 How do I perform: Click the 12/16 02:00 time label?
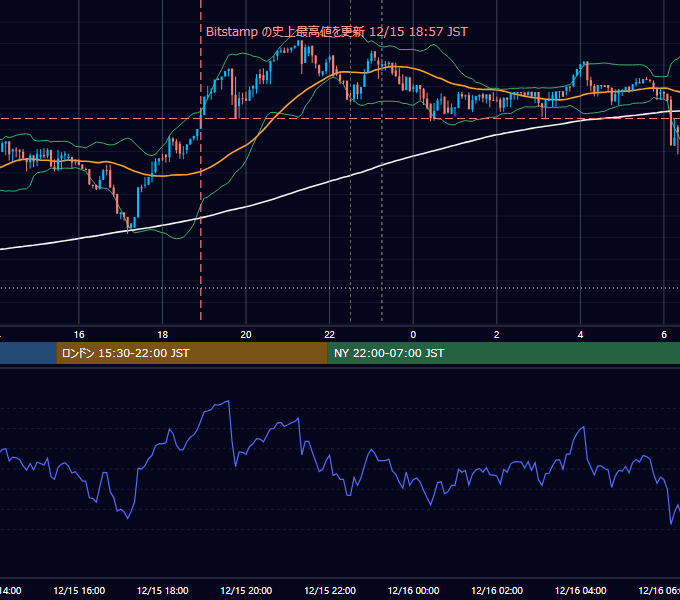point(497,590)
